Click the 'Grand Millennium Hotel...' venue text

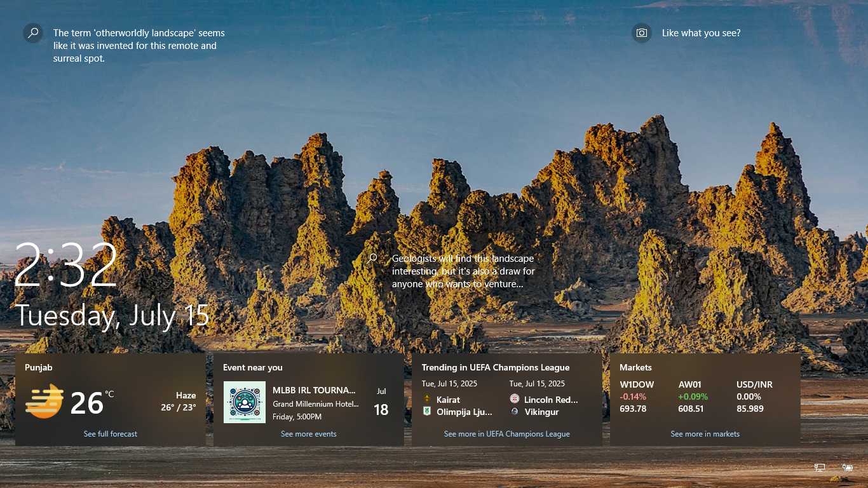(316, 403)
